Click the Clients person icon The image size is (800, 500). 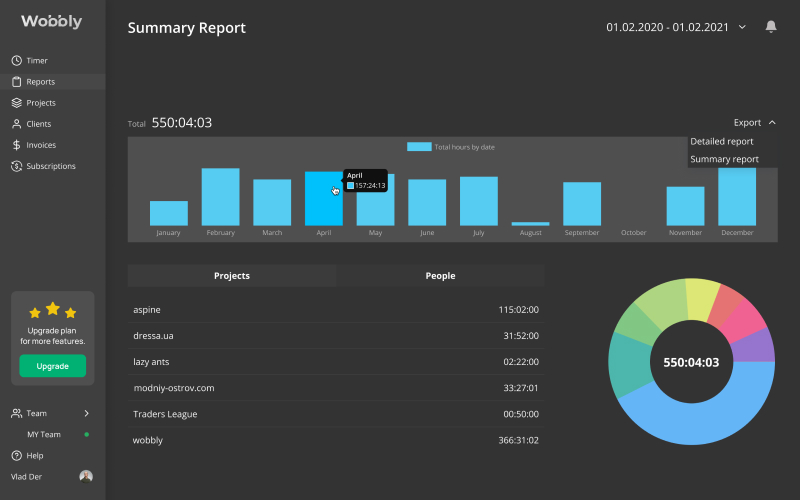tap(16, 124)
